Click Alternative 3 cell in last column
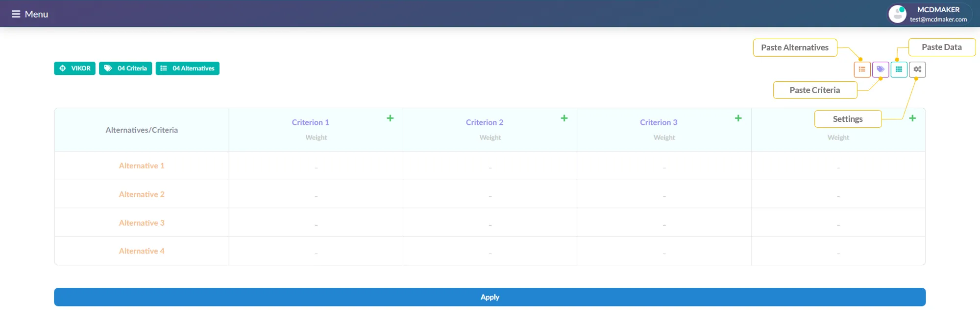980x327 pixels. point(838,223)
